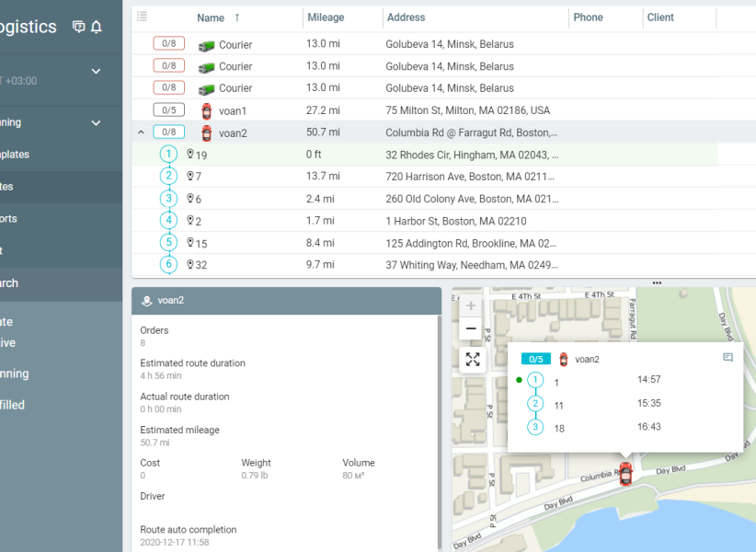This screenshot has width=756, height=552.
Task: Select 125 Addington Rd, Brookline address
Action: pos(471,243)
